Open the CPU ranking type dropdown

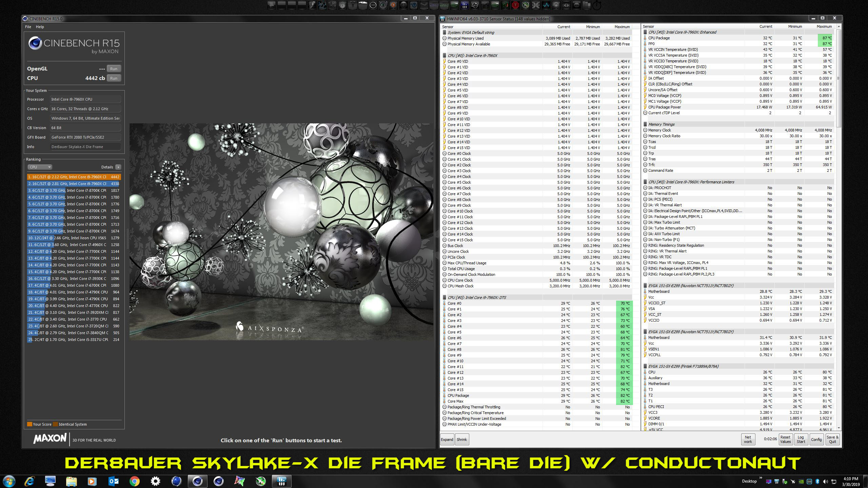(40, 167)
